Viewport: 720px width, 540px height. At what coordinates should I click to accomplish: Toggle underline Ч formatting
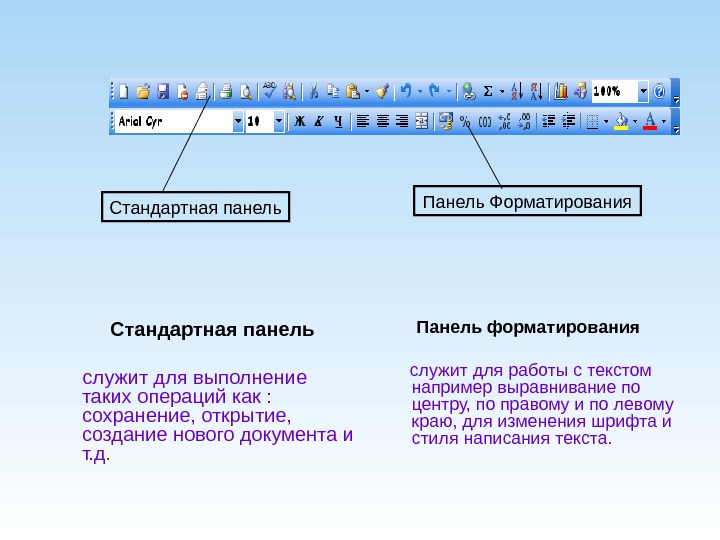point(338,121)
